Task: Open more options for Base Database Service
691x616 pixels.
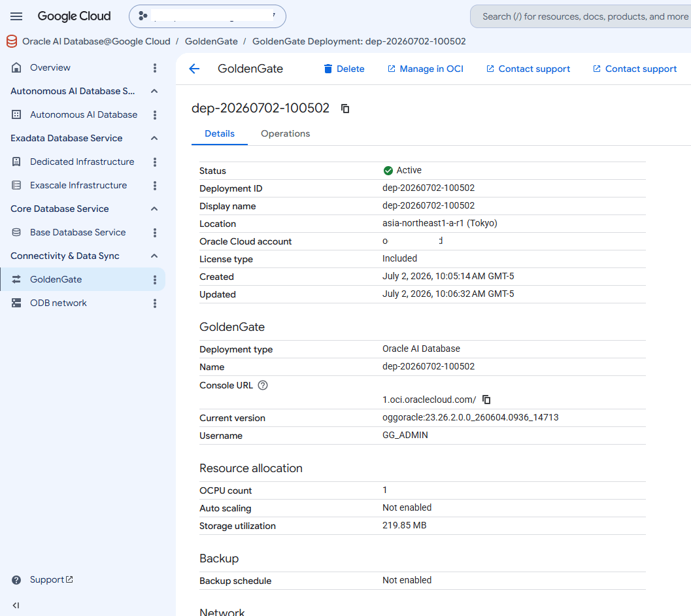Action: point(155,233)
